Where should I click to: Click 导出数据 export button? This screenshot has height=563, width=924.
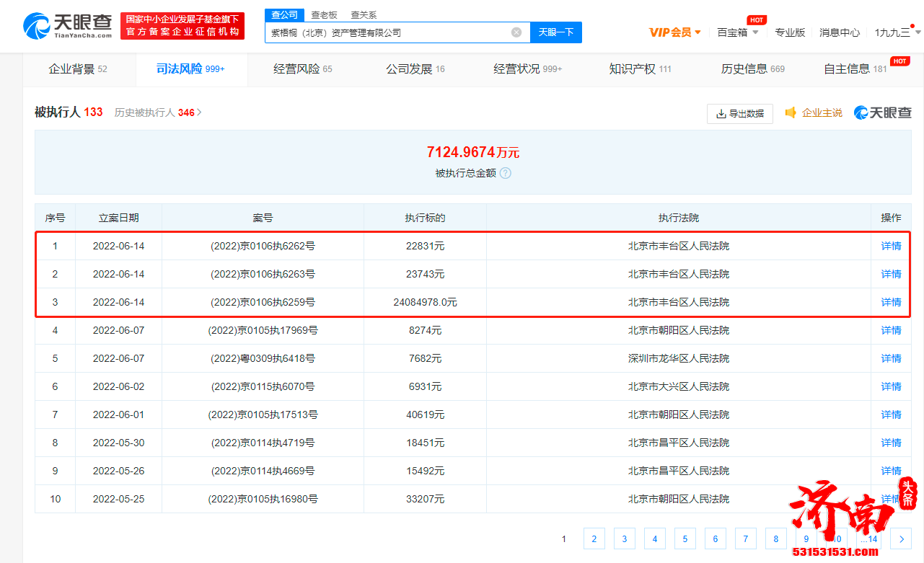point(739,113)
